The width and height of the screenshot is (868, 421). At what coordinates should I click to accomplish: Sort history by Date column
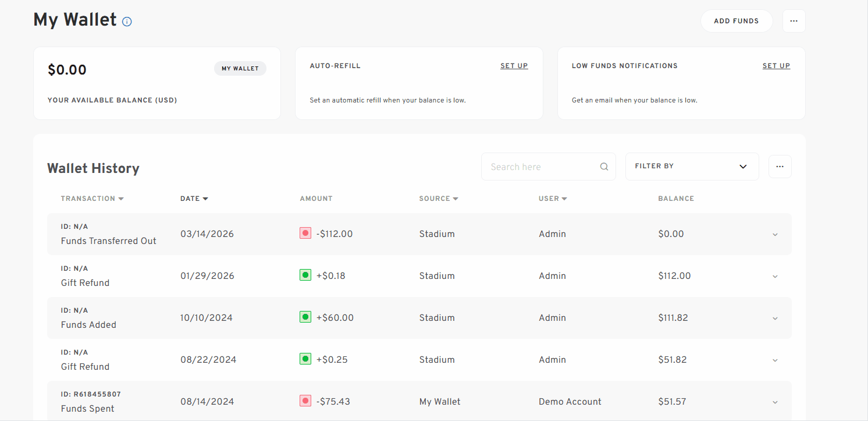point(194,199)
